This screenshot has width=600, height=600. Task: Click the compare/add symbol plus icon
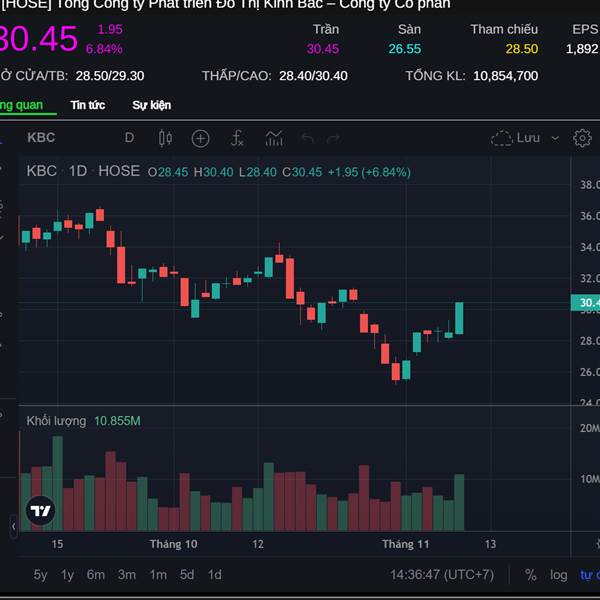[200, 138]
